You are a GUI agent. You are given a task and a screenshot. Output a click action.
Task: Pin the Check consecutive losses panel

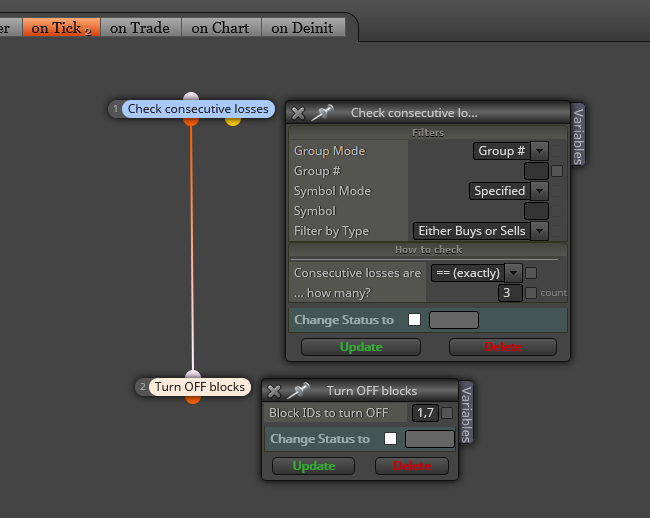pos(323,113)
